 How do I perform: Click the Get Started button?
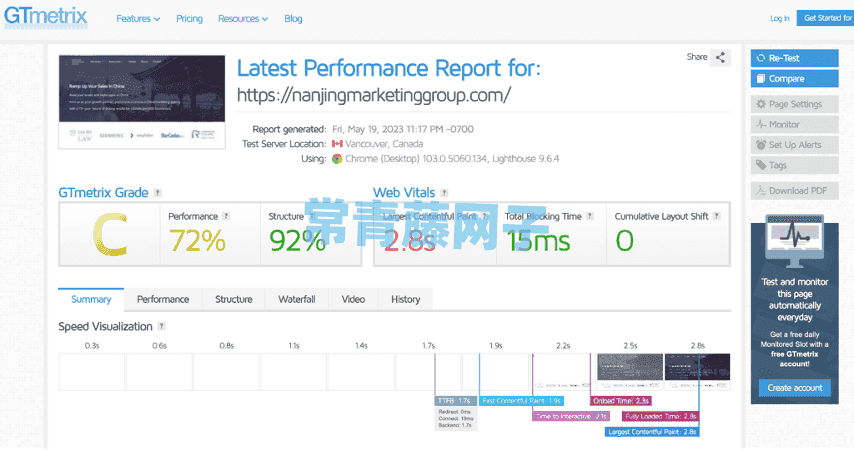pos(825,18)
